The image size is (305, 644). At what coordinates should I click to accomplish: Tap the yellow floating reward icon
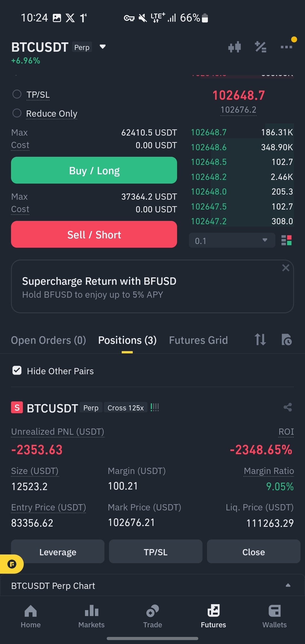(12, 564)
